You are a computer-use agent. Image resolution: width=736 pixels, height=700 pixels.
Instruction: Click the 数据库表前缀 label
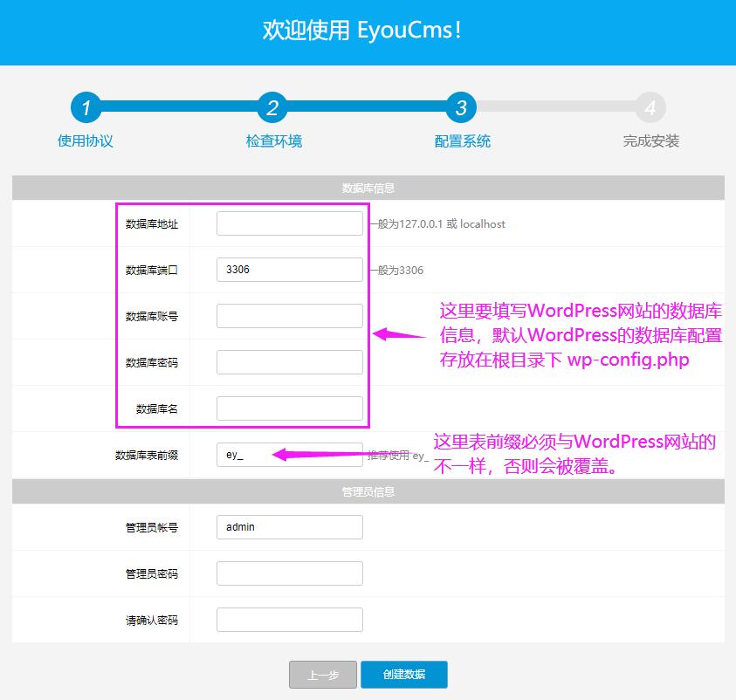click(147, 455)
